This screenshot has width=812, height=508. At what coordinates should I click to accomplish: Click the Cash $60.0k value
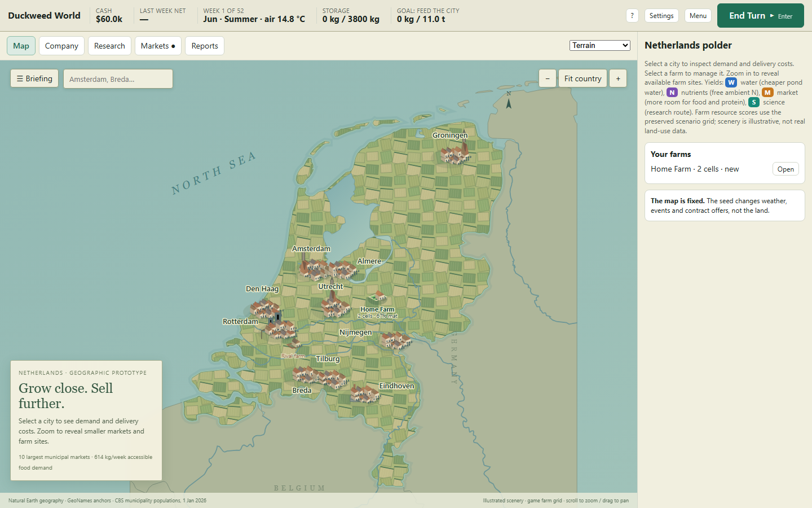click(109, 19)
